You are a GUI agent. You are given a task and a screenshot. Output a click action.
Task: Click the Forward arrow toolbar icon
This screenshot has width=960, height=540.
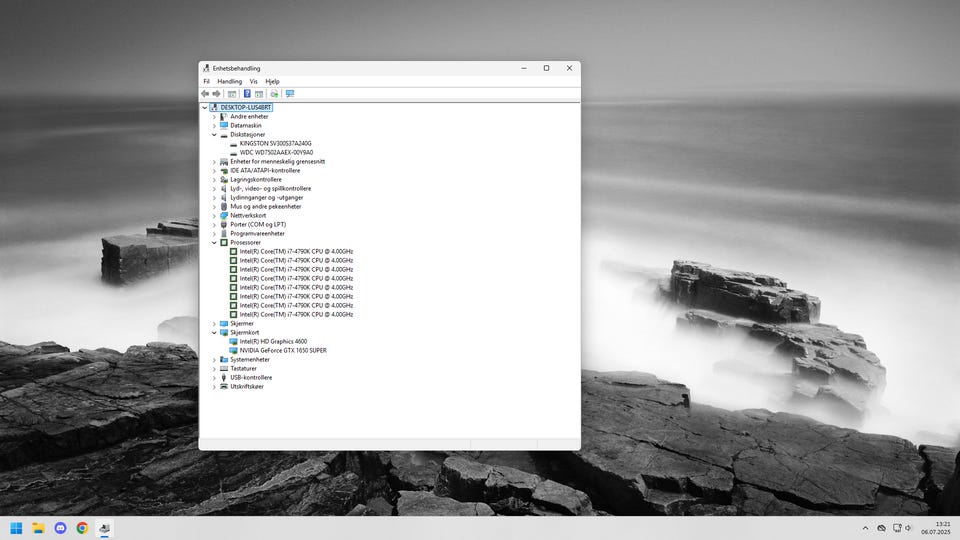pyautogui.click(x=216, y=94)
